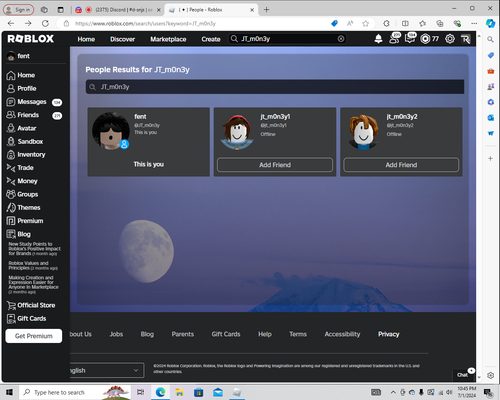Open jt_m0n3y1 avatar thumbnail
The height and width of the screenshot is (400, 500).
pyautogui.click(x=237, y=132)
